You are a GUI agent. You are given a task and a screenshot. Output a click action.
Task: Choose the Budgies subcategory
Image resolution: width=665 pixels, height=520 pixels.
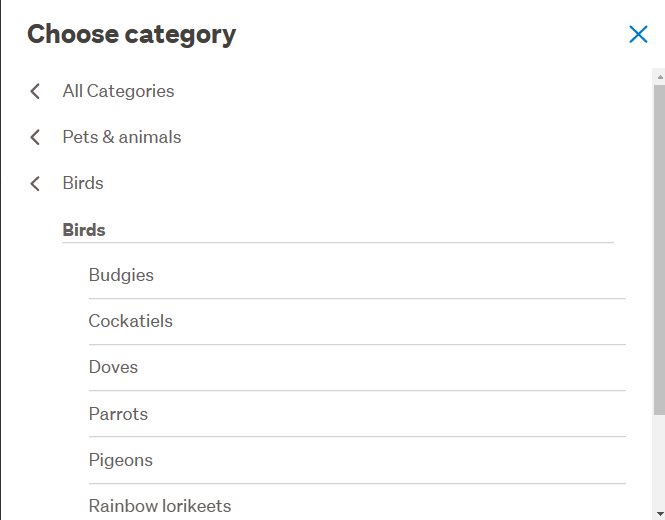click(121, 275)
